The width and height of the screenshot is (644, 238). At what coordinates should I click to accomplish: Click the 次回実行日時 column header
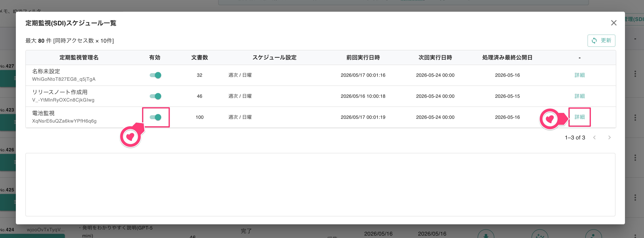[435, 58]
